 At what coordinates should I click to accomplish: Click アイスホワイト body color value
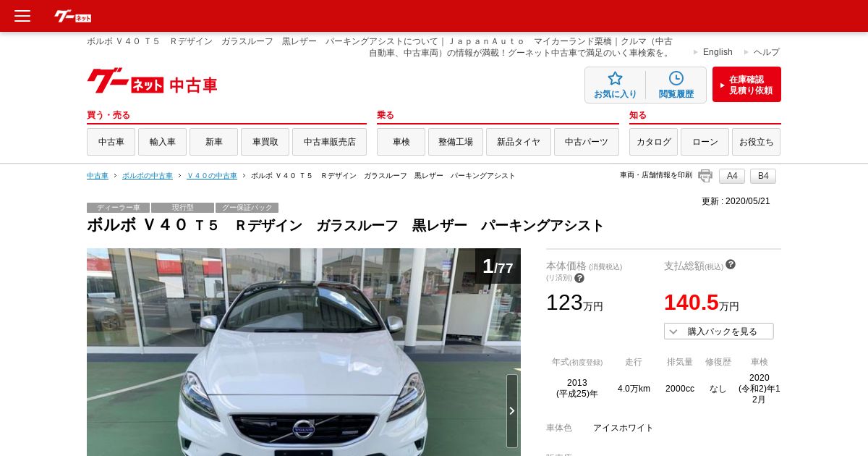(623, 428)
